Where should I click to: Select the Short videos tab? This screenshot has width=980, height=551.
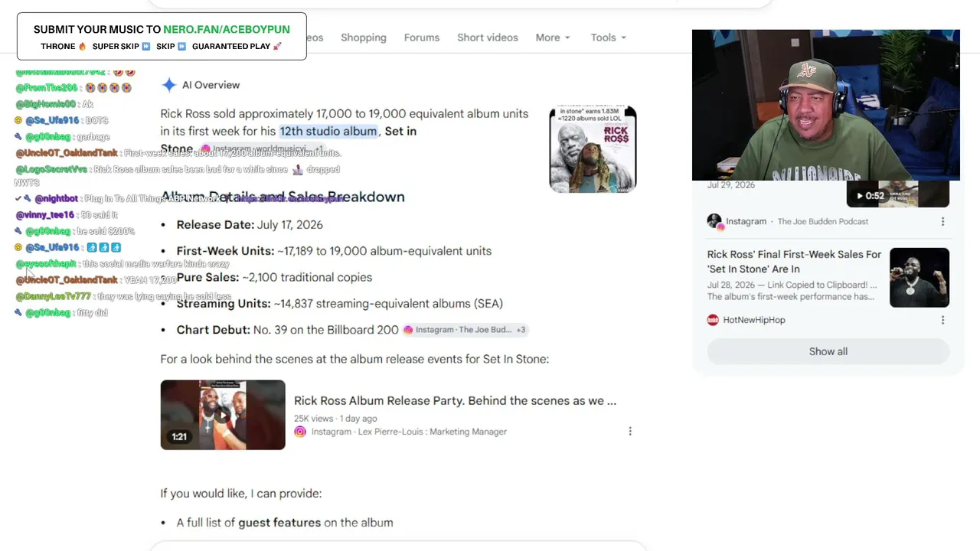[x=488, y=37]
